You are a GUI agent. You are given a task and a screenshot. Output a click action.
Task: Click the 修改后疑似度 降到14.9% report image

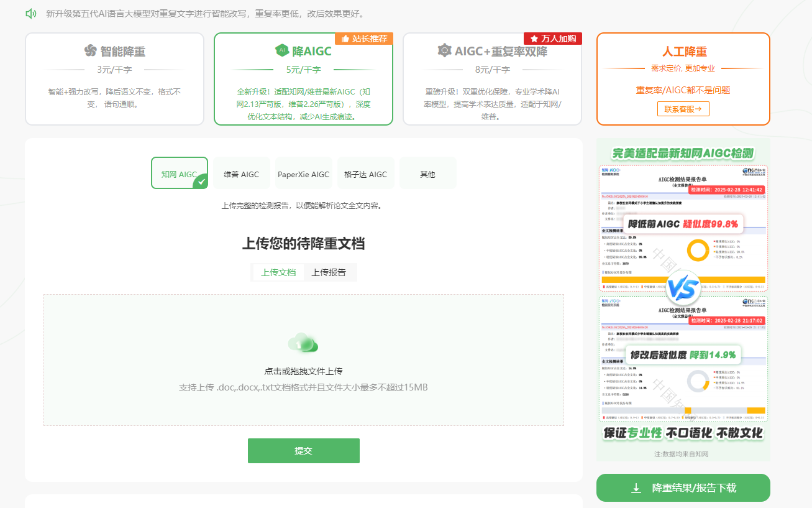(683, 359)
